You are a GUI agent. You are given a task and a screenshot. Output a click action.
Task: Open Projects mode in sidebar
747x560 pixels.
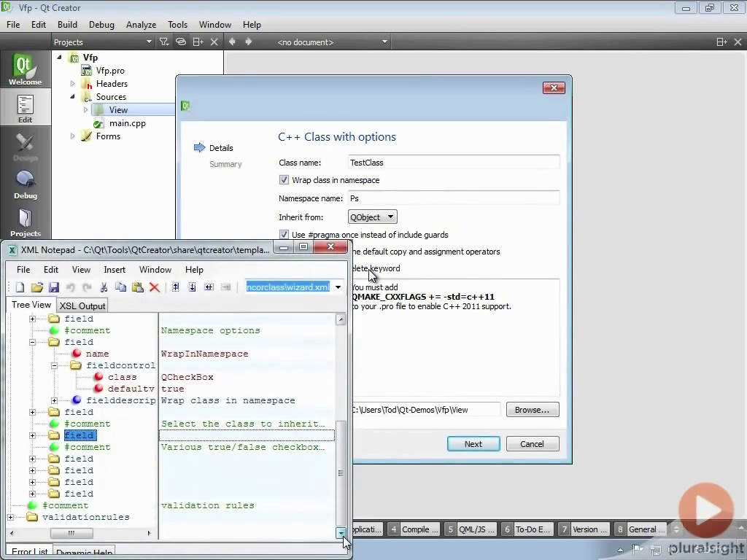(x=26, y=223)
